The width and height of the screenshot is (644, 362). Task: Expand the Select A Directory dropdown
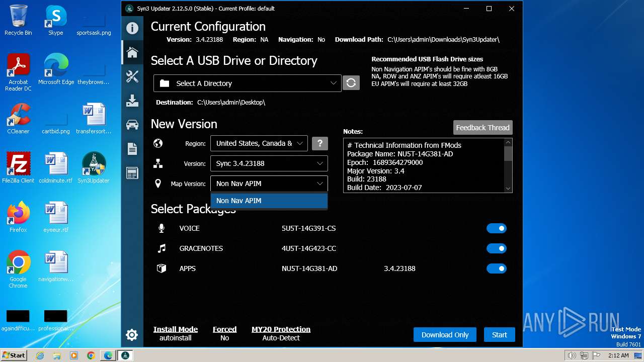tap(248, 83)
